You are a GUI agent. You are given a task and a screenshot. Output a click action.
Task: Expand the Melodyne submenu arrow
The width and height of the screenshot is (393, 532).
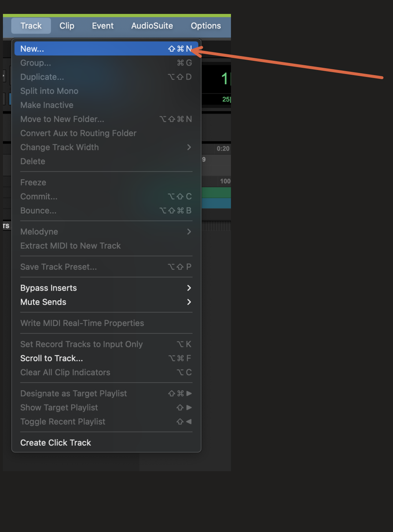[x=189, y=232]
